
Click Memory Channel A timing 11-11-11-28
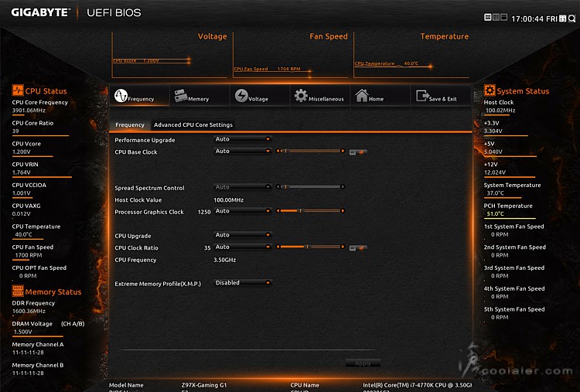tap(28, 353)
